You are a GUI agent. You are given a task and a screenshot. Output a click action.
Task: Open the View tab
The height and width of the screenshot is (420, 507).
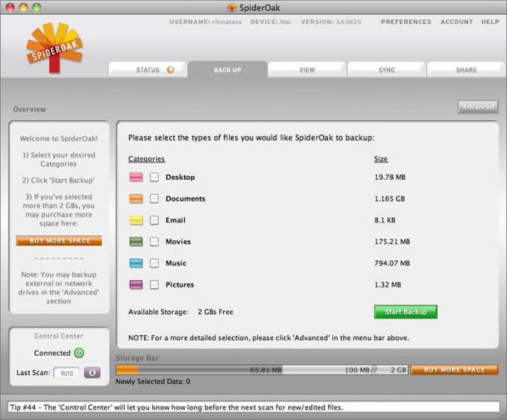307,69
